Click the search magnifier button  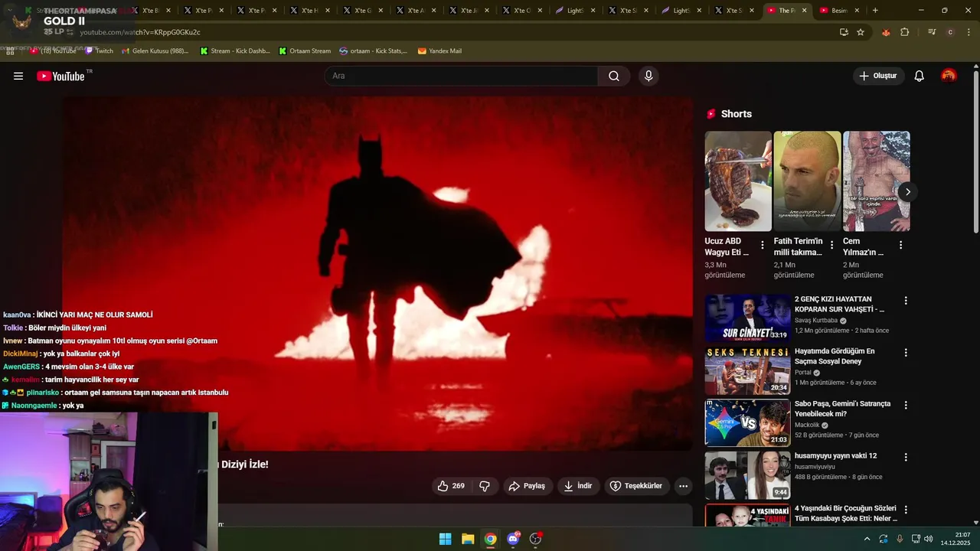click(614, 76)
